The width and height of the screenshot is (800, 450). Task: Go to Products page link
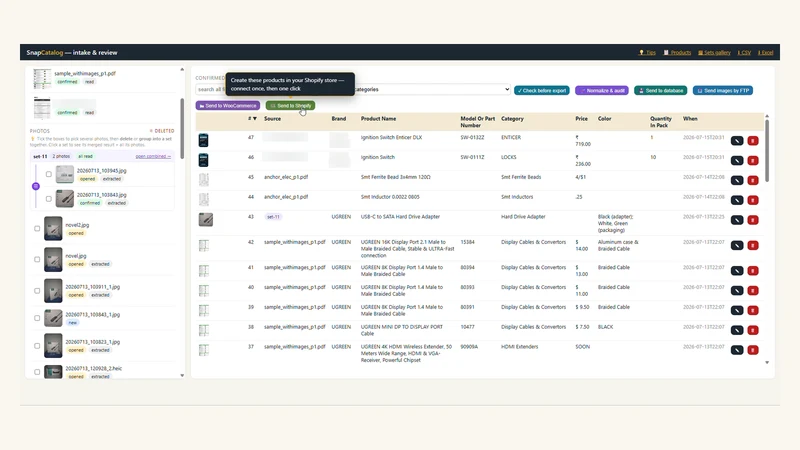click(x=677, y=53)
